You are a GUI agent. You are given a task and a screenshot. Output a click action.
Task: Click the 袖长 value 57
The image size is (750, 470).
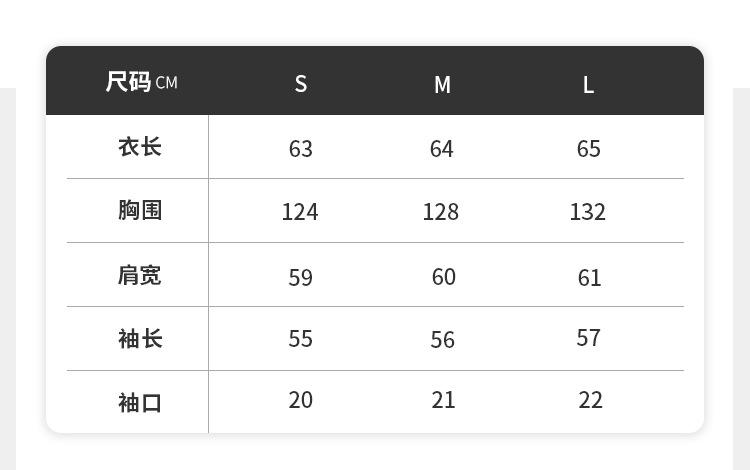point(589,338)
